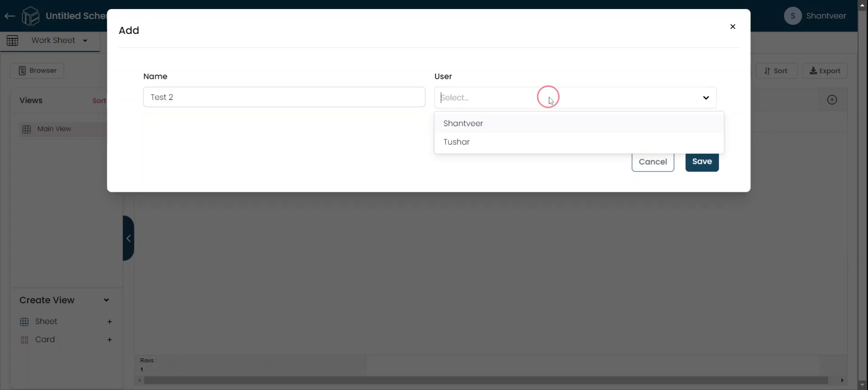Close the Add dialog with X
Image resolution: width=868 pixels, height=390 pixels.
(x=732, y=27)
